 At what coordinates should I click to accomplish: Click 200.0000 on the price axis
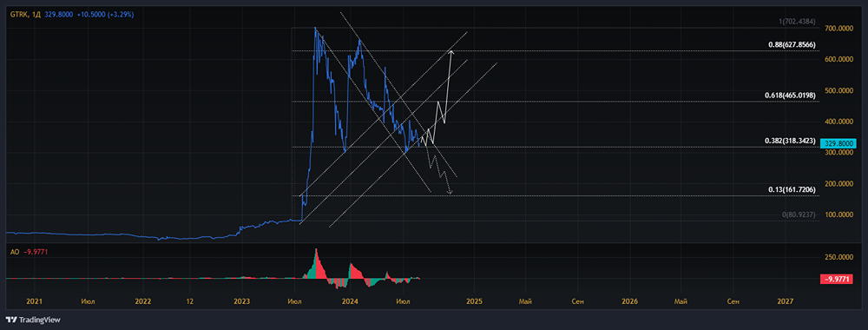click(x=838, y=184)
